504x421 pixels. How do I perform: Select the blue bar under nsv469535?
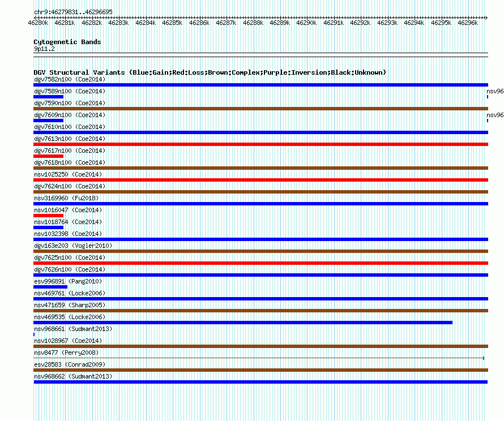pos(243,323)
